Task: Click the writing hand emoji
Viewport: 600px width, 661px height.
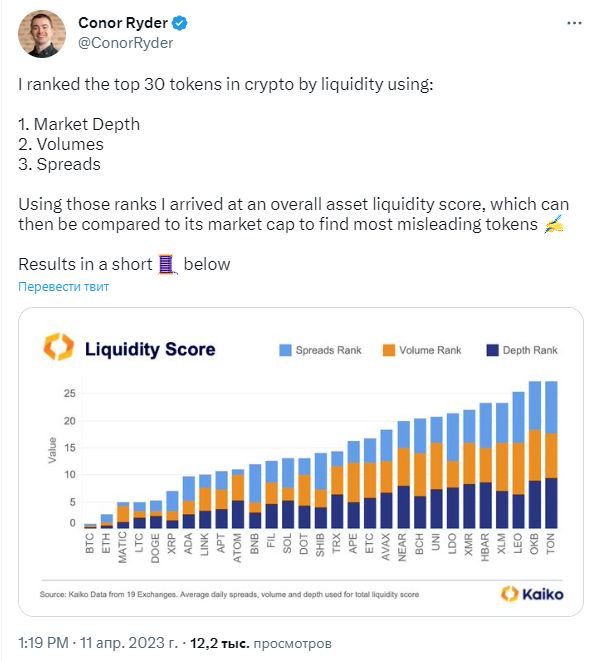Action: click(553, 224)
